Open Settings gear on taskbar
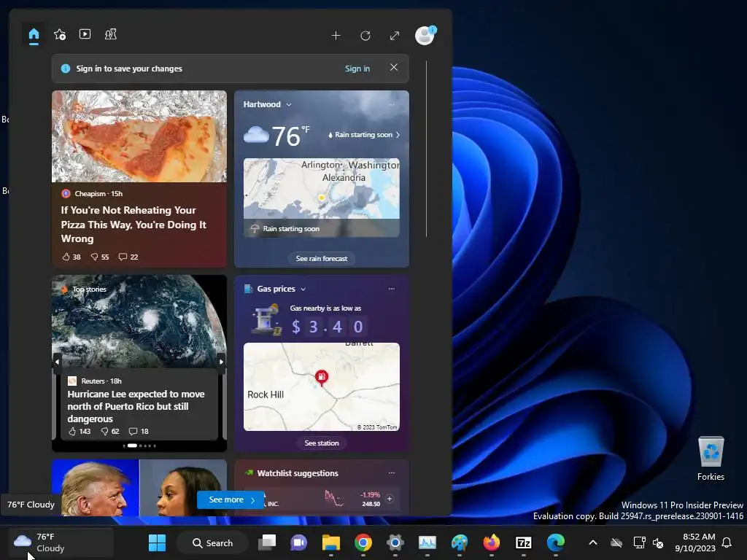The height and width of the screenshot is (560, 747). tap(395, 542)
